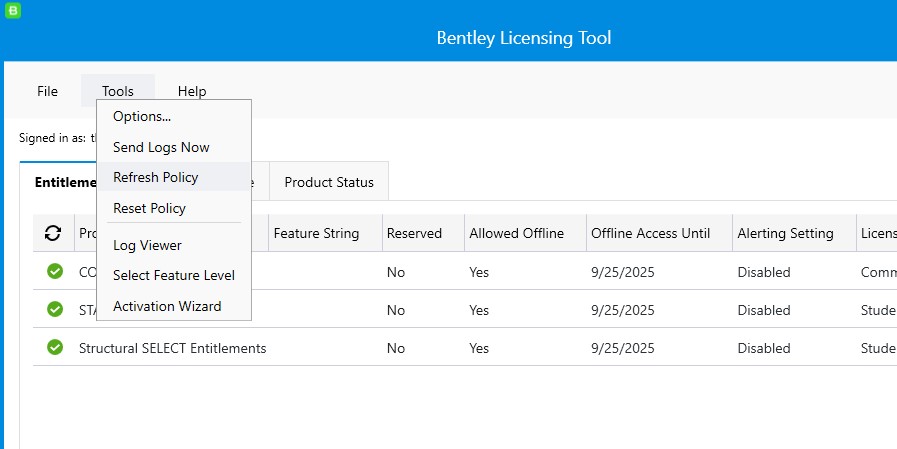Click the refresh icon in table header
The image size is (897, 449).
click(x=54, y=233)
